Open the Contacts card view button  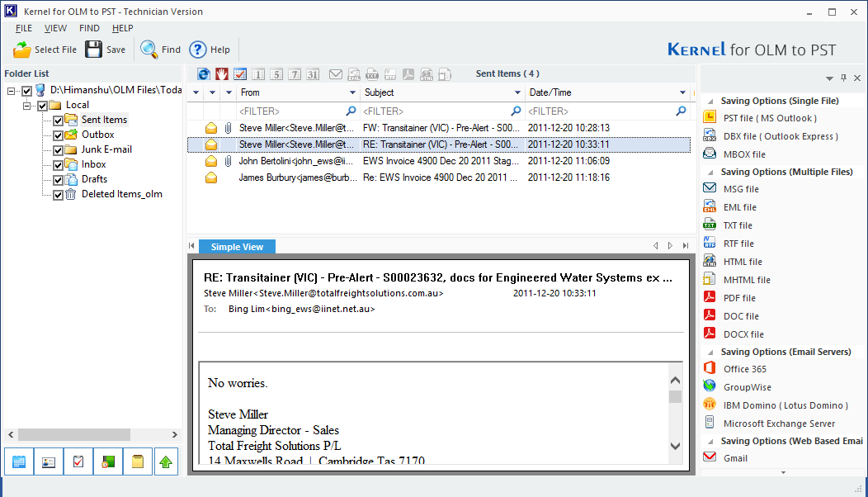pyautogui.click(x=49, y=461)
